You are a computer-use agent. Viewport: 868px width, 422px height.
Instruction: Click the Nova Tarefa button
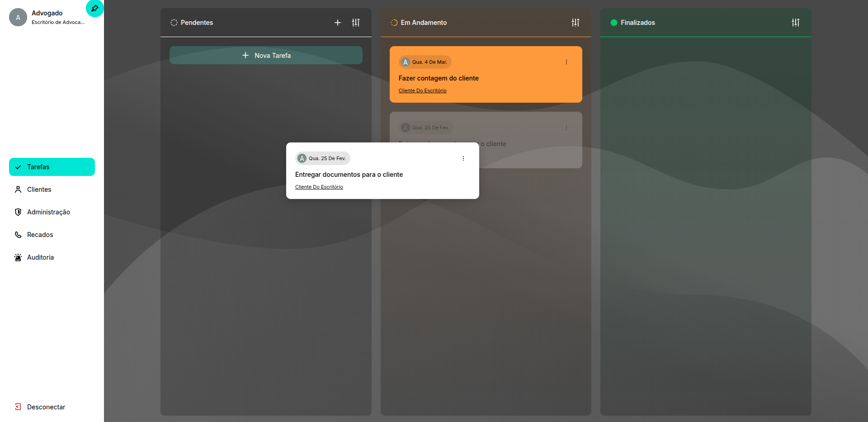[266, 55]
